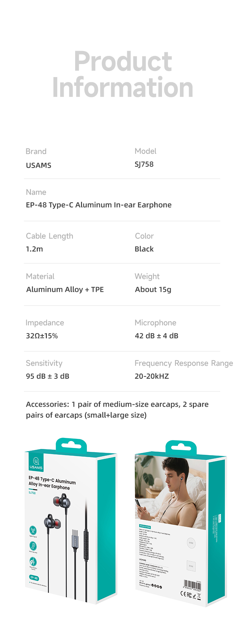
Task: Select the EP-48 Type-C Aluminum In-ear Earphone name
Action: 99,205
